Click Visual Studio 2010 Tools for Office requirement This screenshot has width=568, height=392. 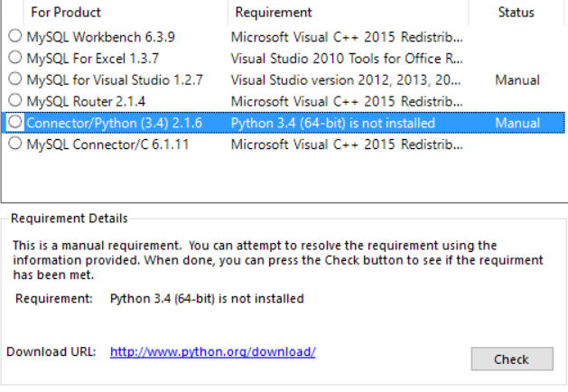tap(347, 59)
